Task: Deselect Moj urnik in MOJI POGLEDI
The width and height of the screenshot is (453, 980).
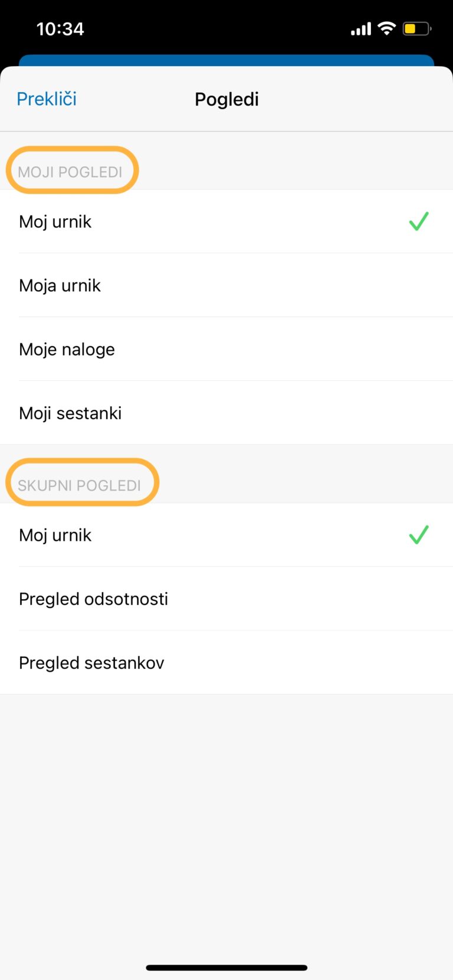Action: tap(55, 222)
